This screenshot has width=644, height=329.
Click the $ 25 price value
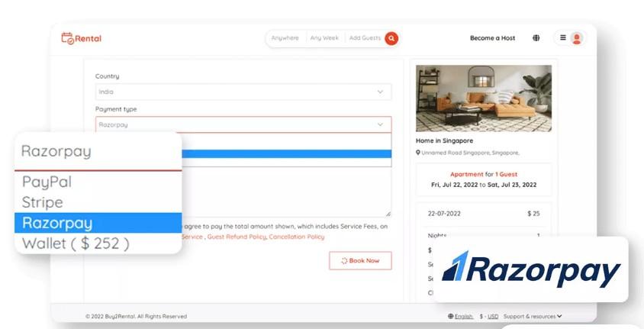(x=533, y=214)
